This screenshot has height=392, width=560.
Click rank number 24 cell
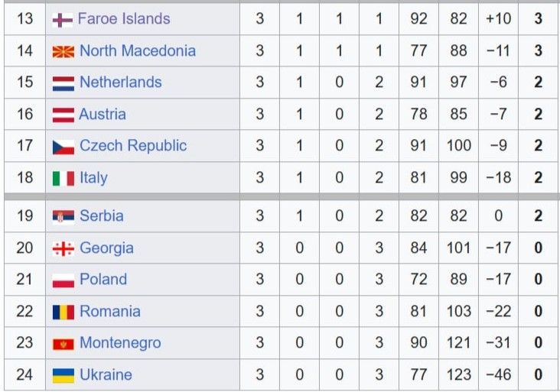[24, 374]
